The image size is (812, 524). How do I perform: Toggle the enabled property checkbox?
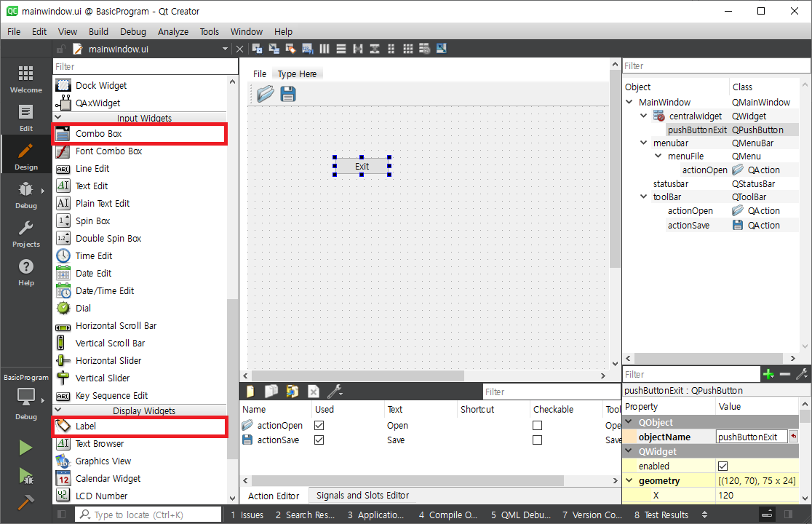(723, 466)
